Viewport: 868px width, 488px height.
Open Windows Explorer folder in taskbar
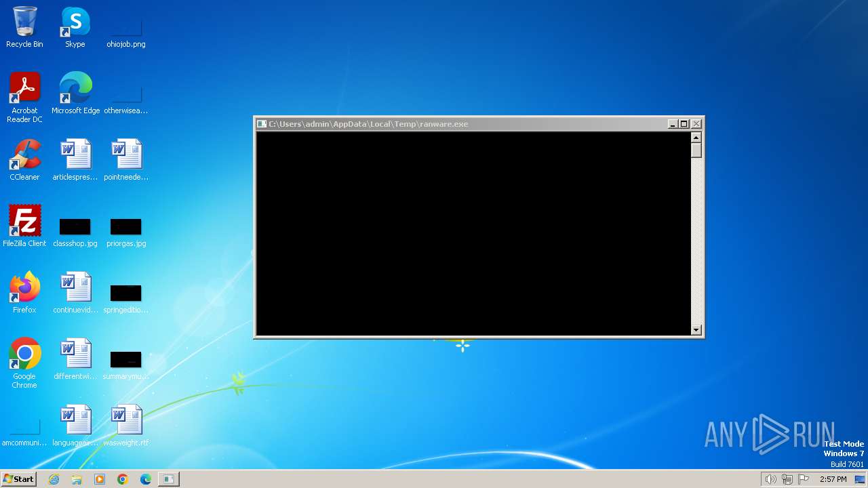pos(77,479)
